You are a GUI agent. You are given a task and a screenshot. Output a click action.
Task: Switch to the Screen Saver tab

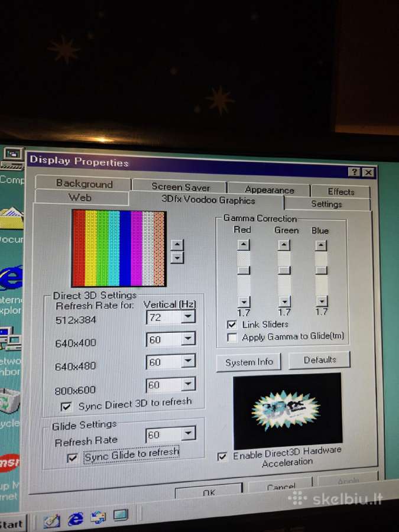(x=180, y=186)
